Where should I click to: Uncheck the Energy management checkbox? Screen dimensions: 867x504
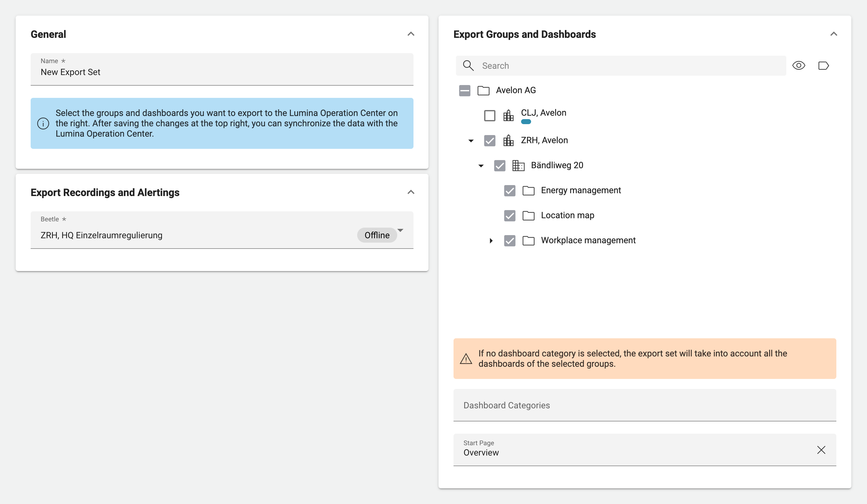510,191
